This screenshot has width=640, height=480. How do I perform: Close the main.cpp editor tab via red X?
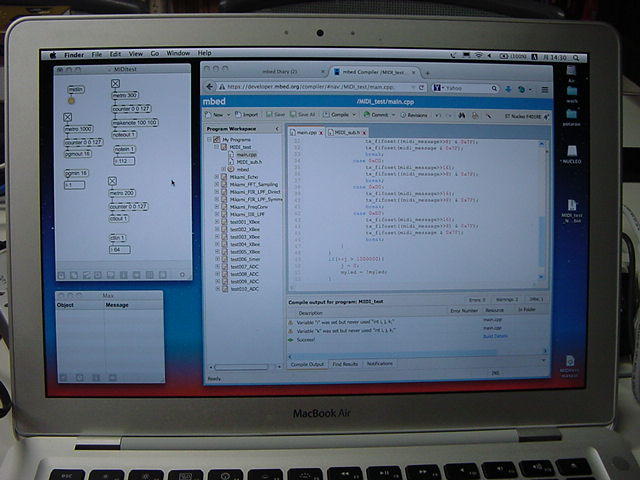tap(321, 133)
